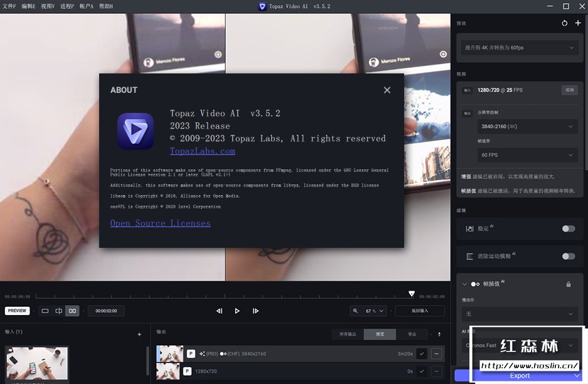Close the ABOUT dialog with the X
Screen dimensions: 588x384
point(387,90)
